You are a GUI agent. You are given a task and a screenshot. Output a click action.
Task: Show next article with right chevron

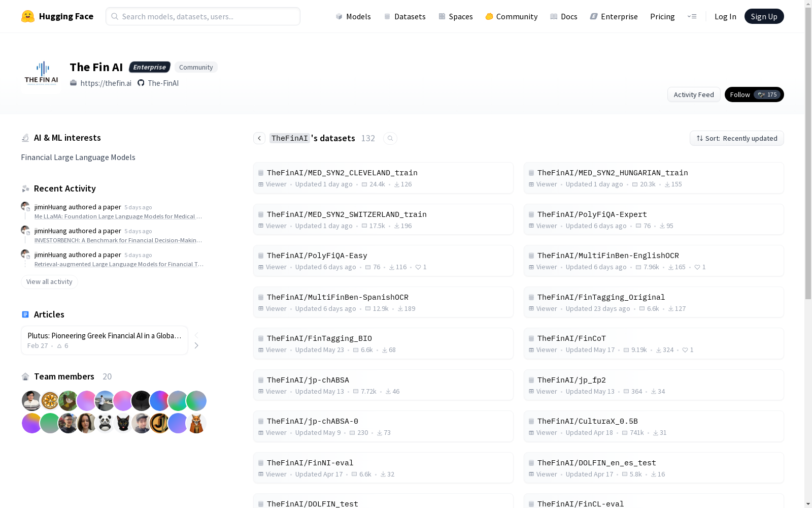[196, 345]
